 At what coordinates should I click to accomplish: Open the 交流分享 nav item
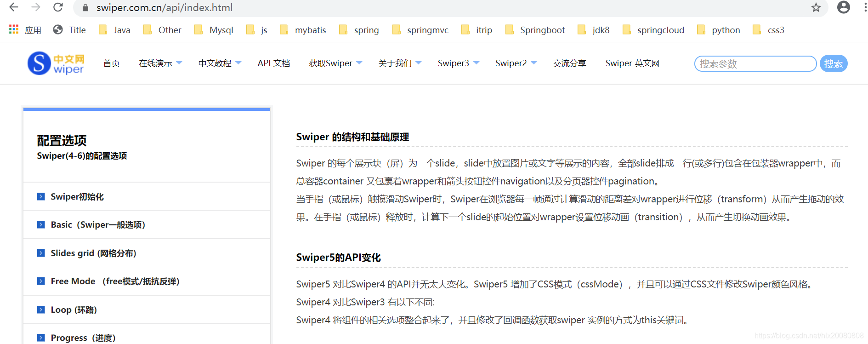[x=570, y=63]
